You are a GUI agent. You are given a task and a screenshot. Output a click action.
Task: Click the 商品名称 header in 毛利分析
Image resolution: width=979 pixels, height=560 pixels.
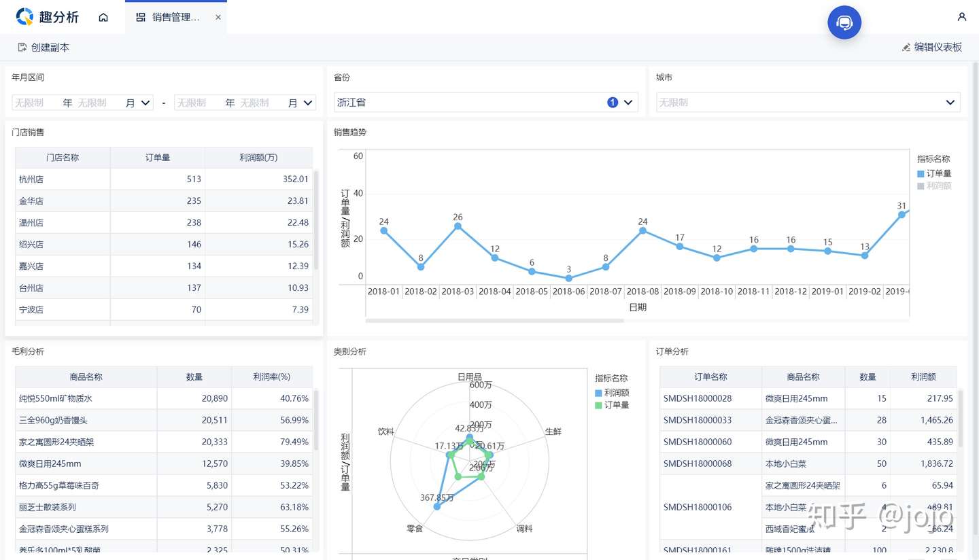click(x=86, y=377)
